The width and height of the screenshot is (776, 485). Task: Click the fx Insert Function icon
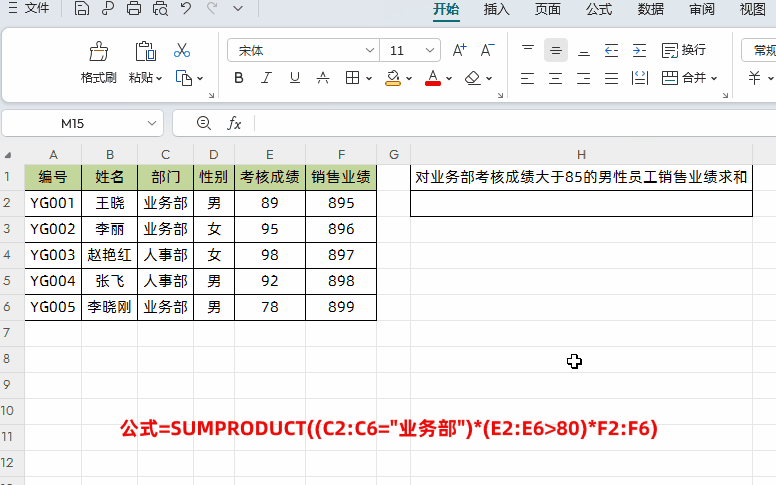click(x=234, y=123)
